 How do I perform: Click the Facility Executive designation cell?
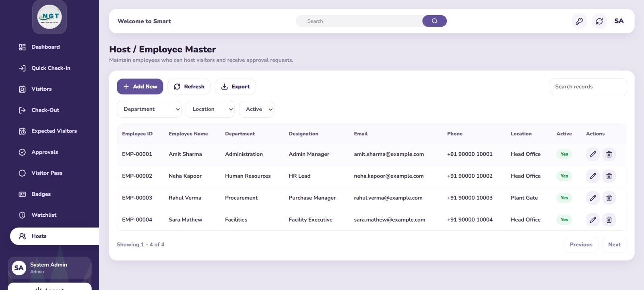(310, 220)
